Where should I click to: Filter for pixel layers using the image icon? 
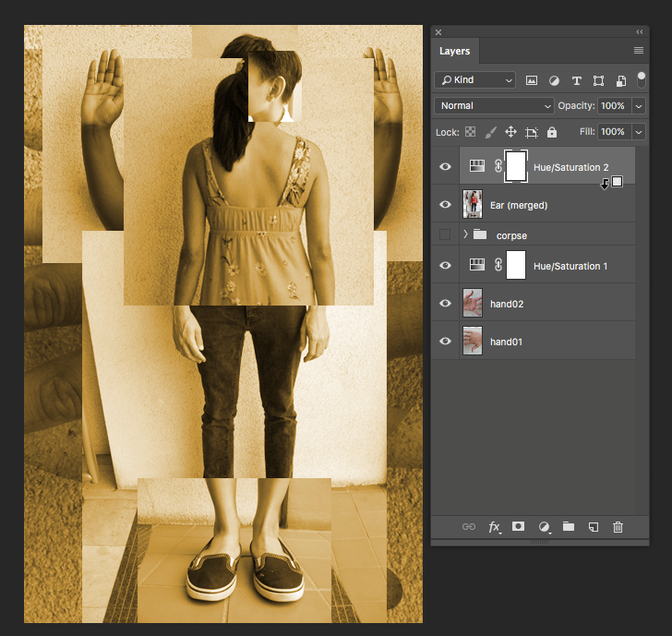coord(532,80)
